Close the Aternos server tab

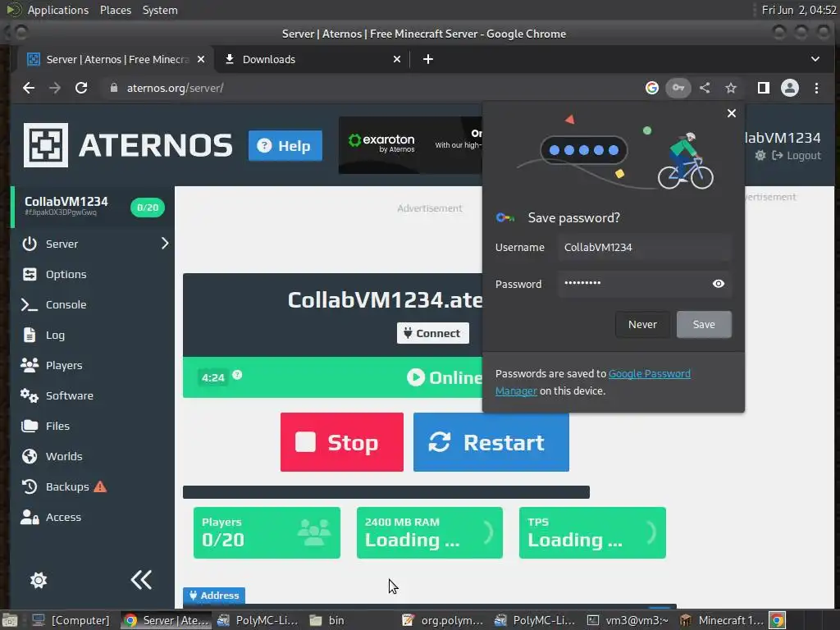(201, 59)
